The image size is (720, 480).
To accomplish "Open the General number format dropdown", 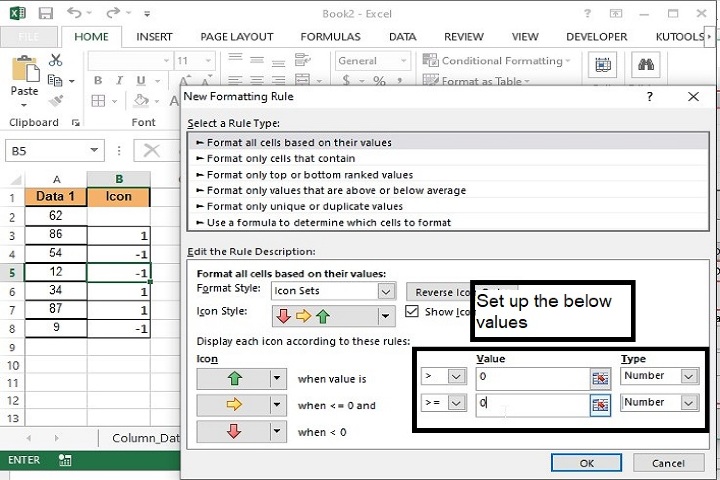I will [403, 61].
